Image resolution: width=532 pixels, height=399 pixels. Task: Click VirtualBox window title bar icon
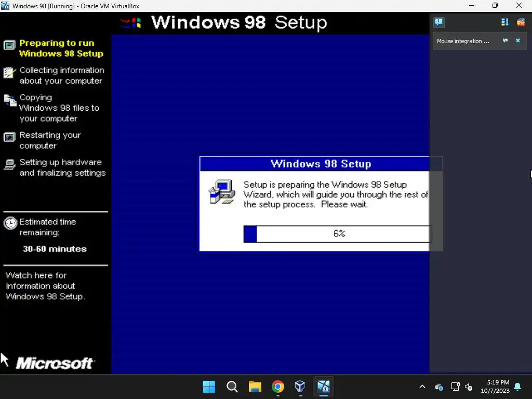5,6
